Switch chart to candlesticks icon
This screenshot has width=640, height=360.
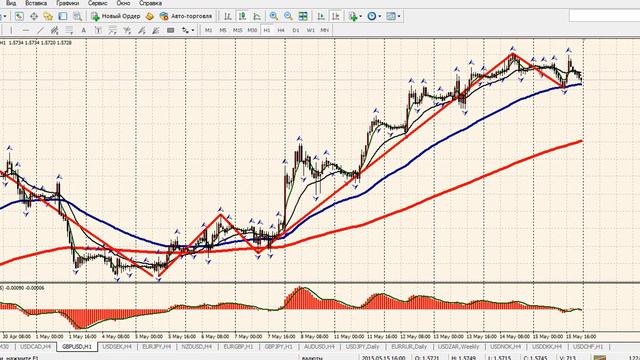(242, 16)
